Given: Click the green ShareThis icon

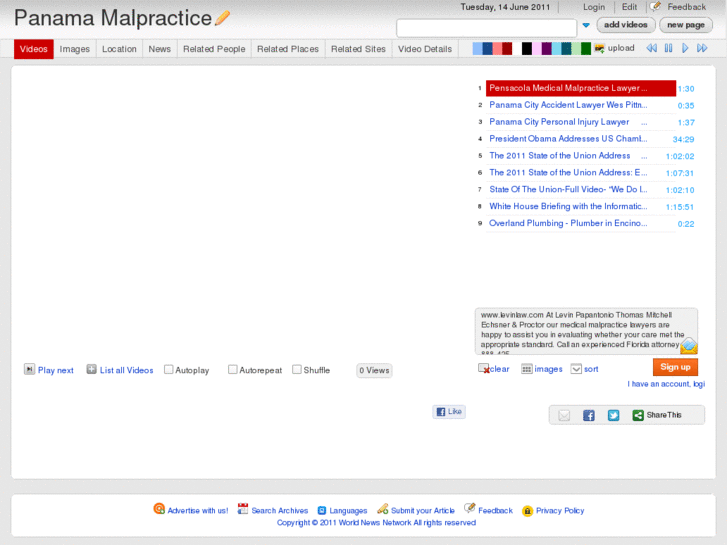Looking at the screenshot, I should point(638,415).
